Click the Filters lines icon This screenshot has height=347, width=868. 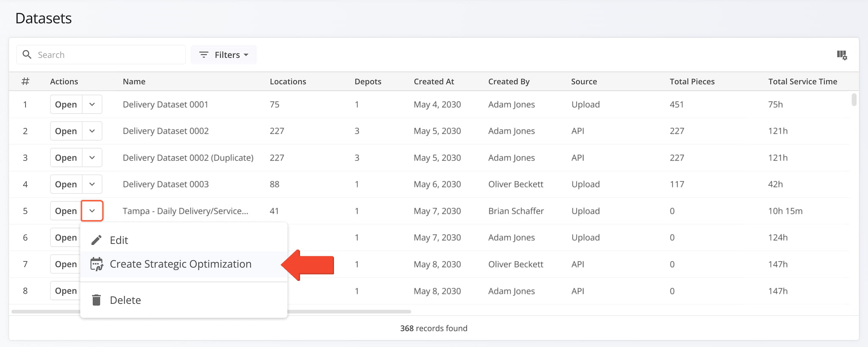[204, 55]
